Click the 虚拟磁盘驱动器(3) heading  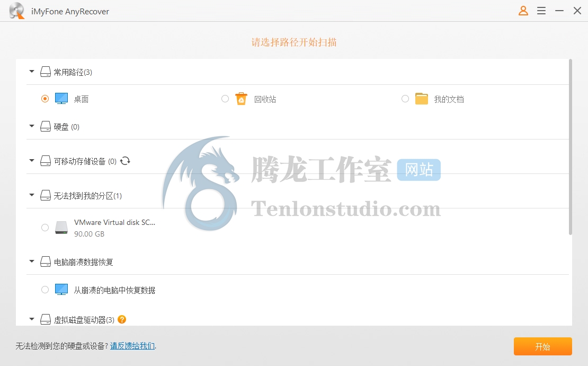[x=84, y=320]
